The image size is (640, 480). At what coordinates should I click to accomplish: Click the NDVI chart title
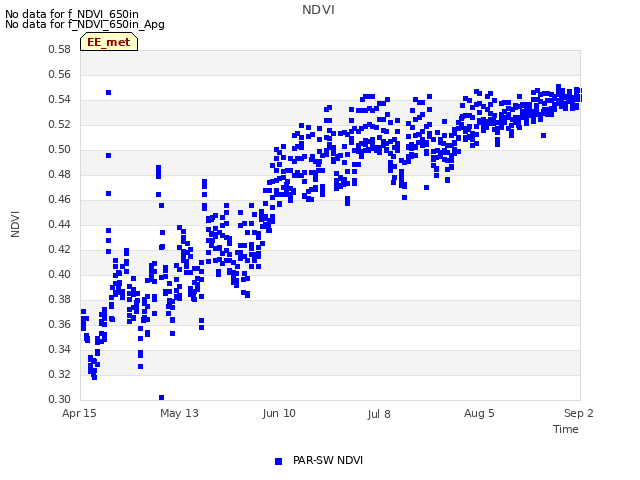click(x=318, y=10)
